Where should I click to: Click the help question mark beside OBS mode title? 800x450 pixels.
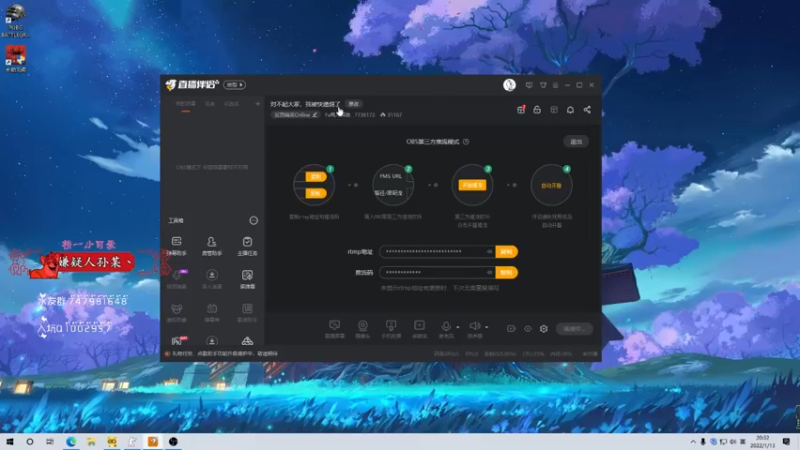coord(466,142)
